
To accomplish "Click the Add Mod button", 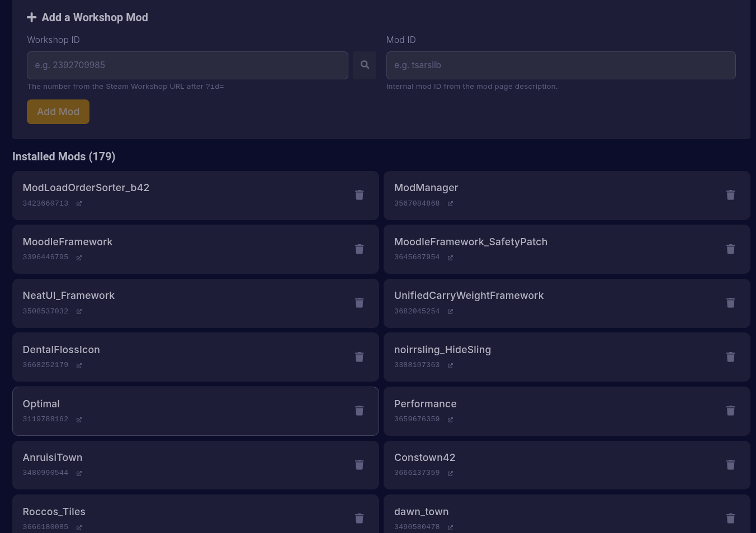I will (58, 111).
